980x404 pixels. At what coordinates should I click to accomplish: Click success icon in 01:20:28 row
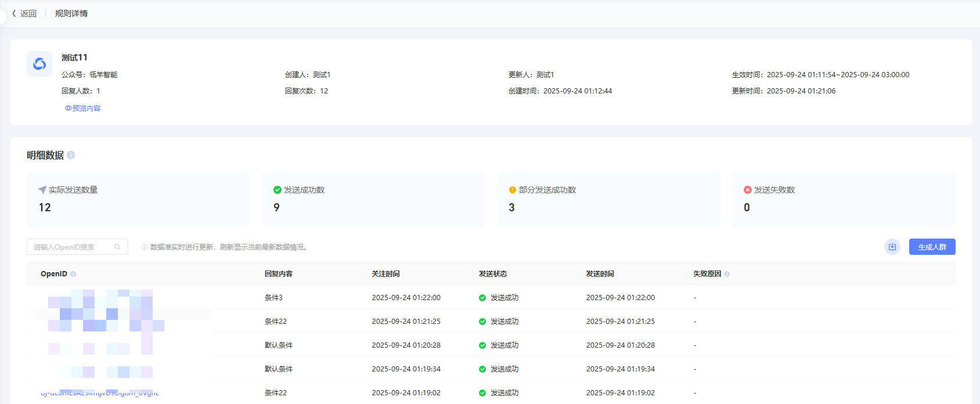[482, 345]
